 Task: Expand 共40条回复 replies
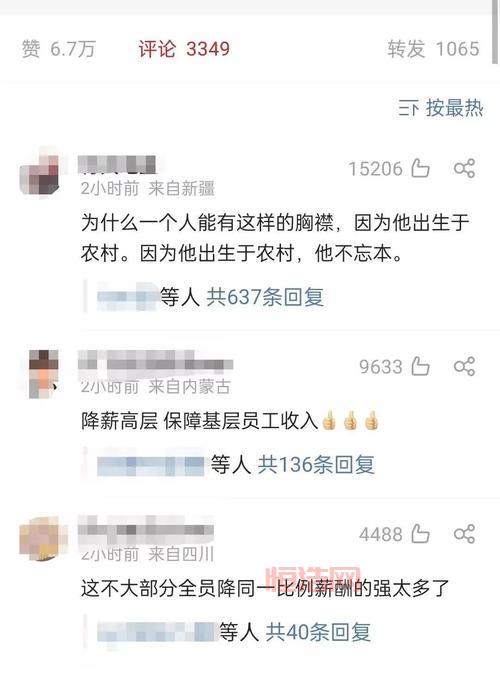point(318,632)
